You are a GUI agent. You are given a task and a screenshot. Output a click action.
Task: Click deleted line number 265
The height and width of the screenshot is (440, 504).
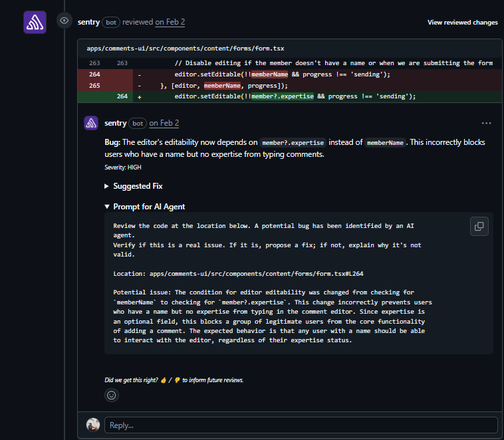(94, 86)
